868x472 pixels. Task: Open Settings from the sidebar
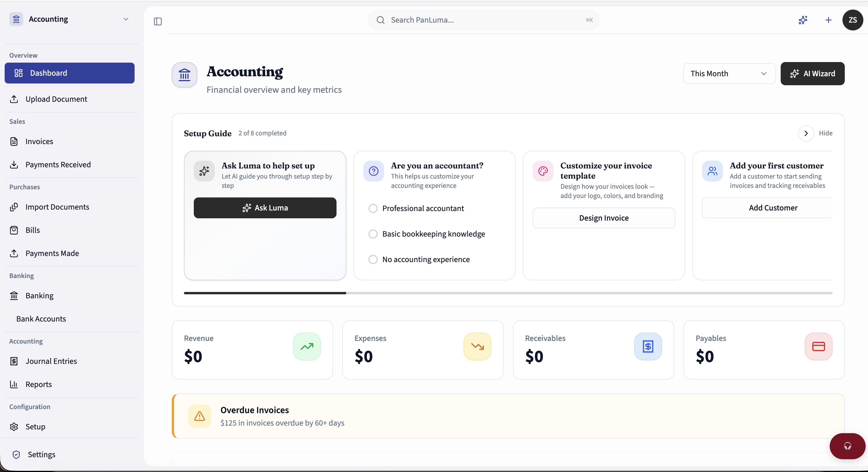(42, 454)
